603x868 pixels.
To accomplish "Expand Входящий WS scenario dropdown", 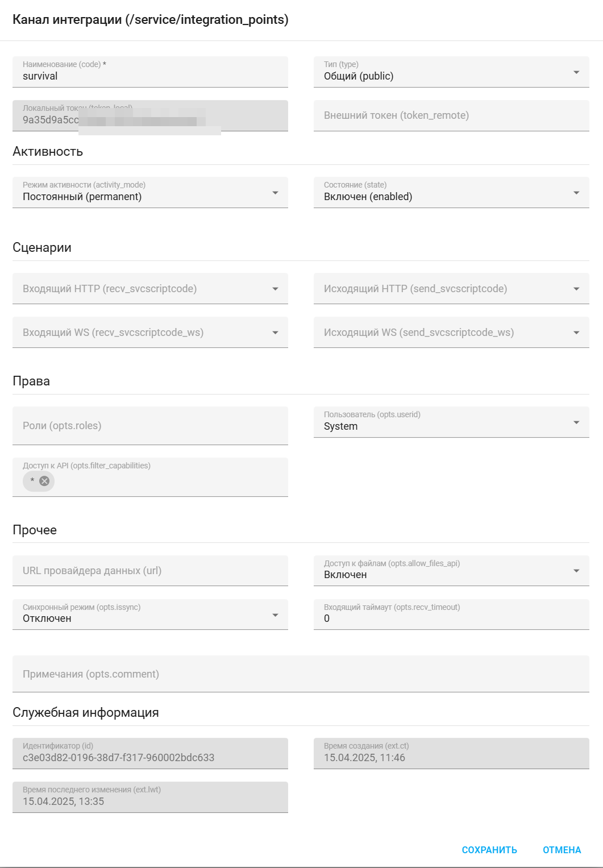I will click(x=150, y=333).
